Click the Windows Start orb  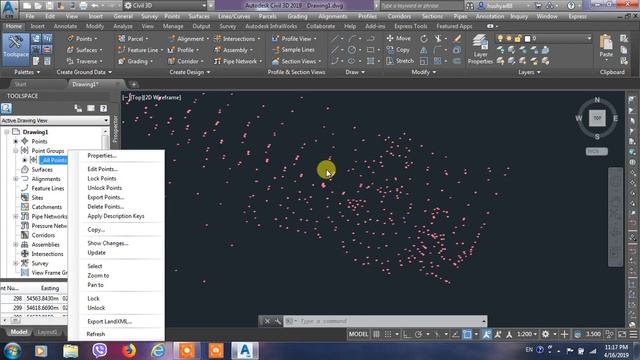click(x=12, y=351)
